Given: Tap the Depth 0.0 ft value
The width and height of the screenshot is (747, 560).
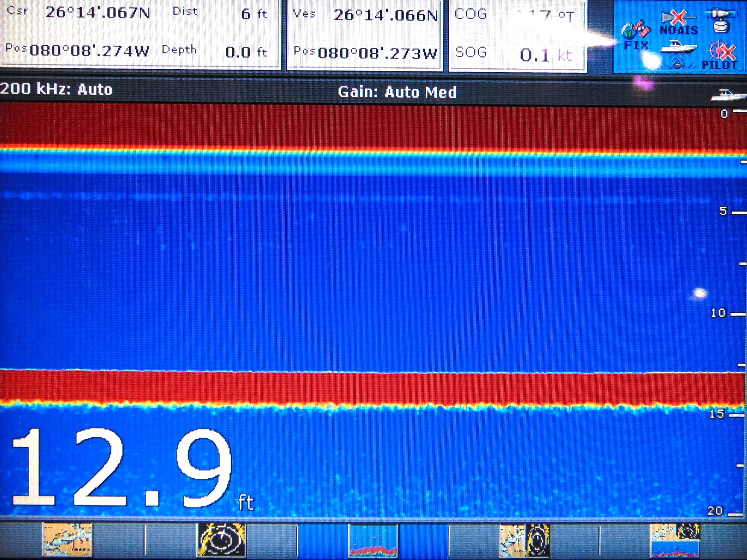Looking at the screenshot, I should click(x=246, y=52).
